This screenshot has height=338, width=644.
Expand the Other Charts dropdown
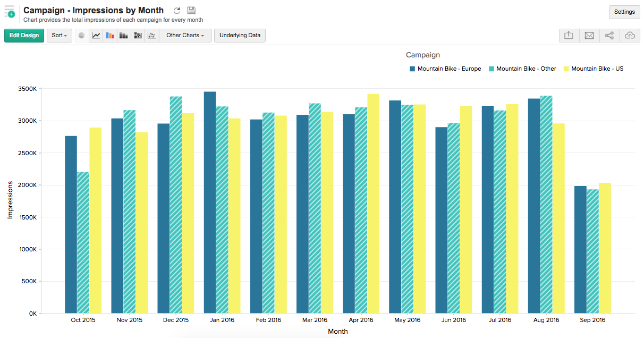pyautogui.click(x=185, y=36)
